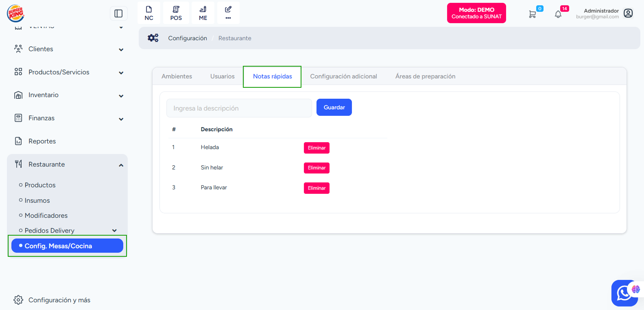Viewport: 644px width, 310px height.
Task: Open the shopping cart icon
Action: (x=533, y=14)
